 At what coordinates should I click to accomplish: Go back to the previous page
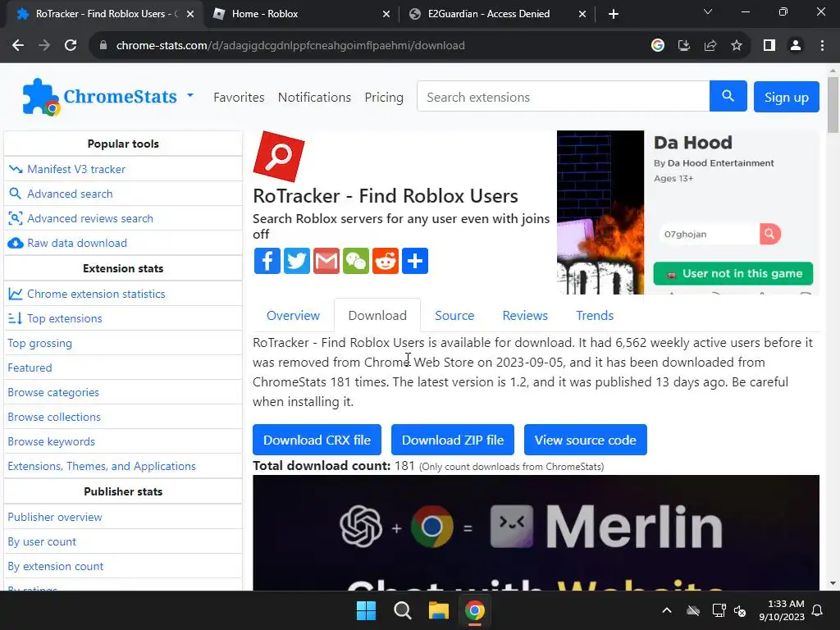tap(18, 46)
